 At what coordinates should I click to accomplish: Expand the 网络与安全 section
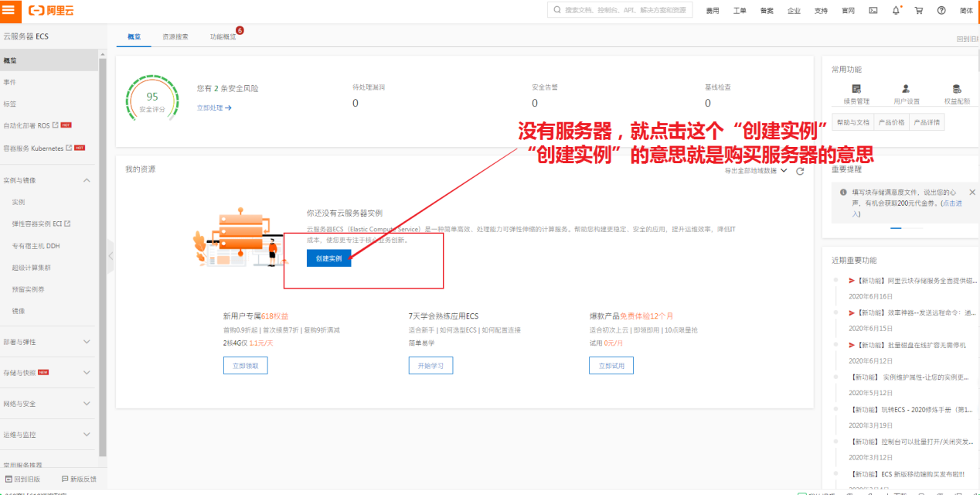coord(87,404)
